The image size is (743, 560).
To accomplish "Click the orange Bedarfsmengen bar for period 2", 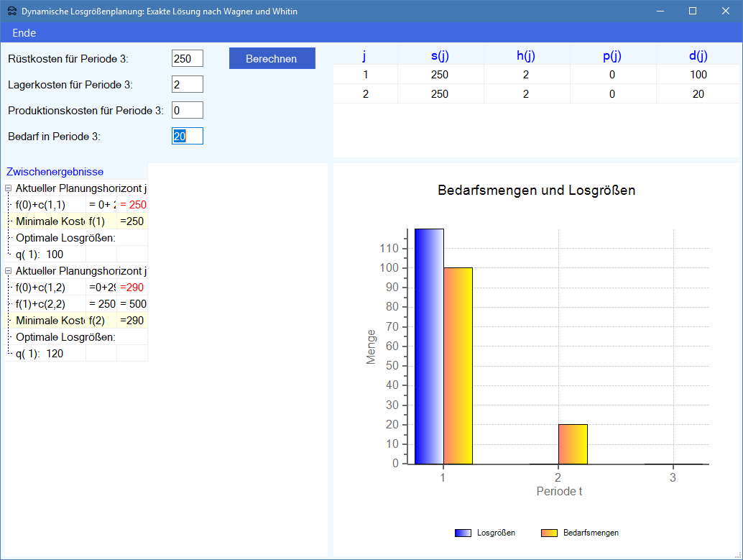I will pyautogui.click(x=573, y=444).
